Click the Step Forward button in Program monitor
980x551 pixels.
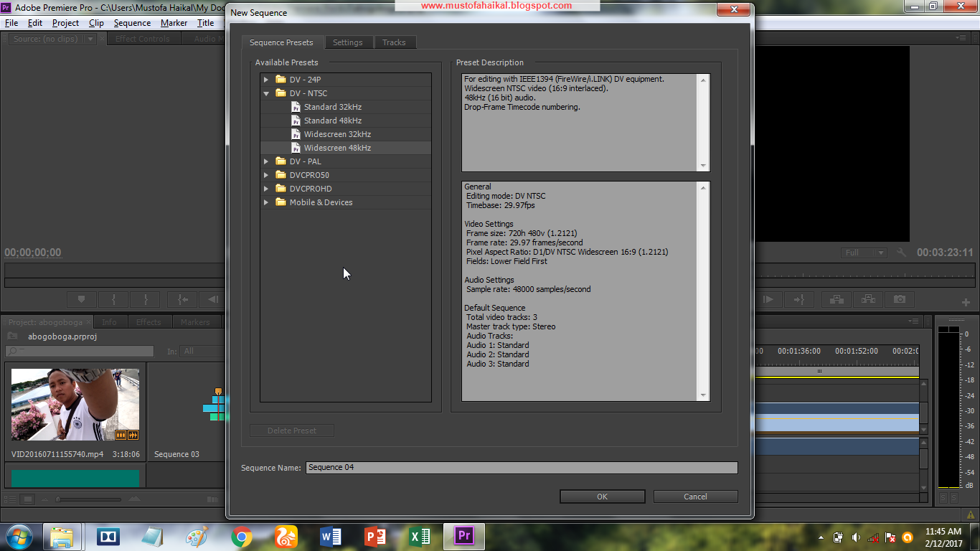coord(768,299)
